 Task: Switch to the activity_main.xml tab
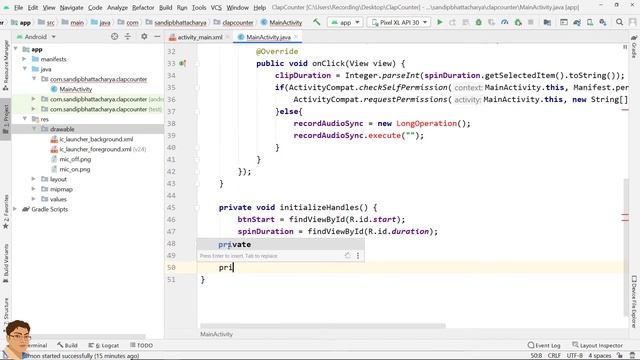(200, 37)
